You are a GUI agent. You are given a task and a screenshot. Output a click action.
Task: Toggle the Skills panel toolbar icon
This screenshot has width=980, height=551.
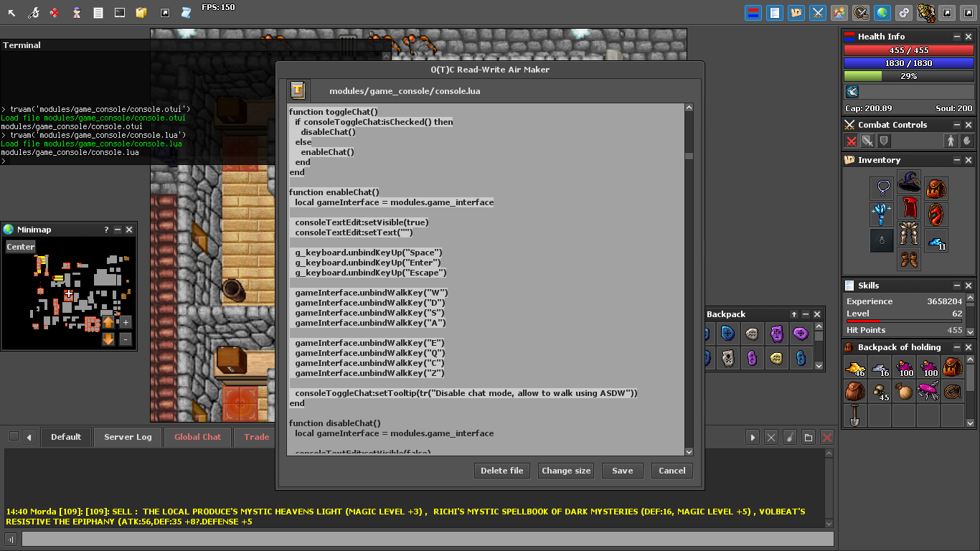775,13
